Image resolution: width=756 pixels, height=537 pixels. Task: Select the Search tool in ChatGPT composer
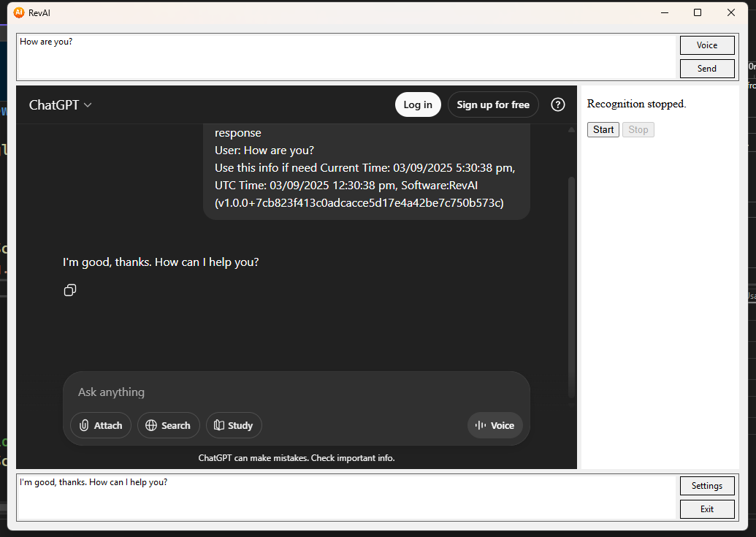point(168,425)
